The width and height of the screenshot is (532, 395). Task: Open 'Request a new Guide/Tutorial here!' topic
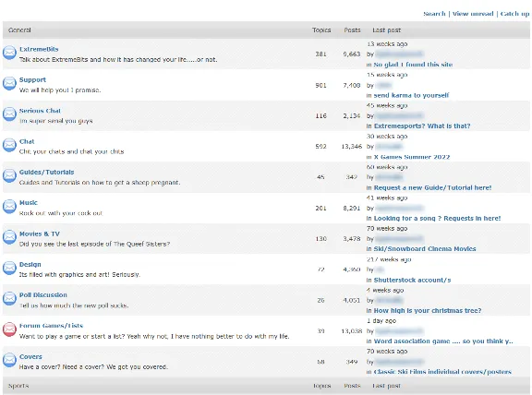coord(432,187)
